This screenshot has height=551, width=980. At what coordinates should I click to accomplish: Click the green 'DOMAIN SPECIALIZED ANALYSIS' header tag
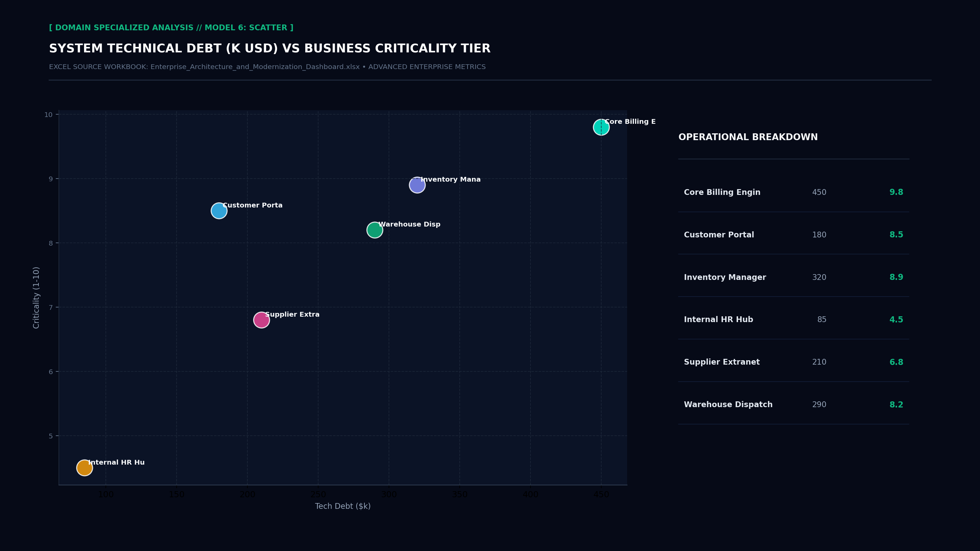click(171, 28)
